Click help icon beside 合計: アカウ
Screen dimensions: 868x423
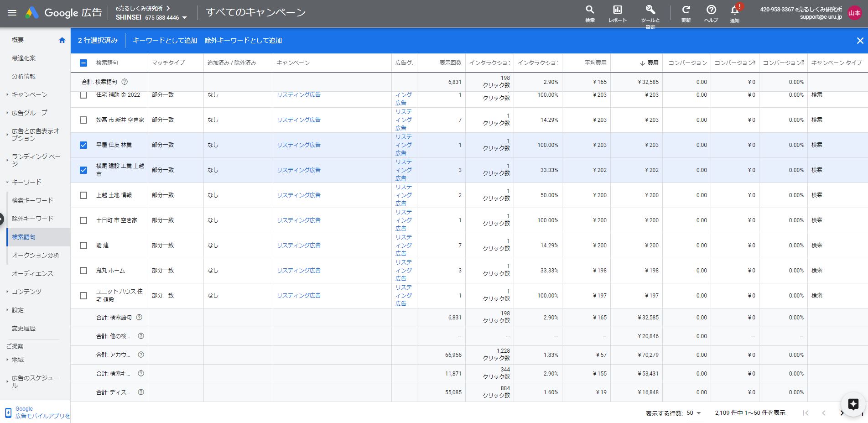coord(141,355)
